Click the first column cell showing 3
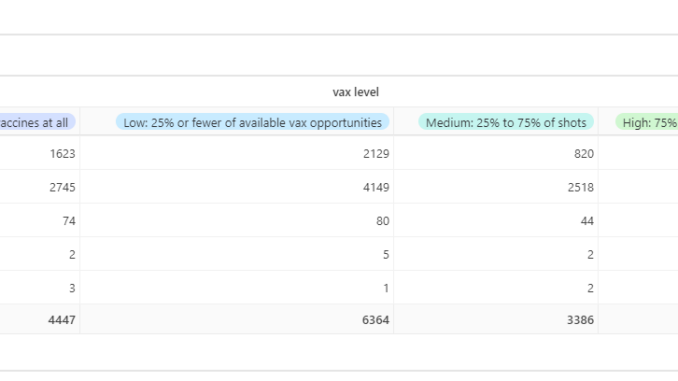Viewport: 678px width, 381px height. point(39,288)
